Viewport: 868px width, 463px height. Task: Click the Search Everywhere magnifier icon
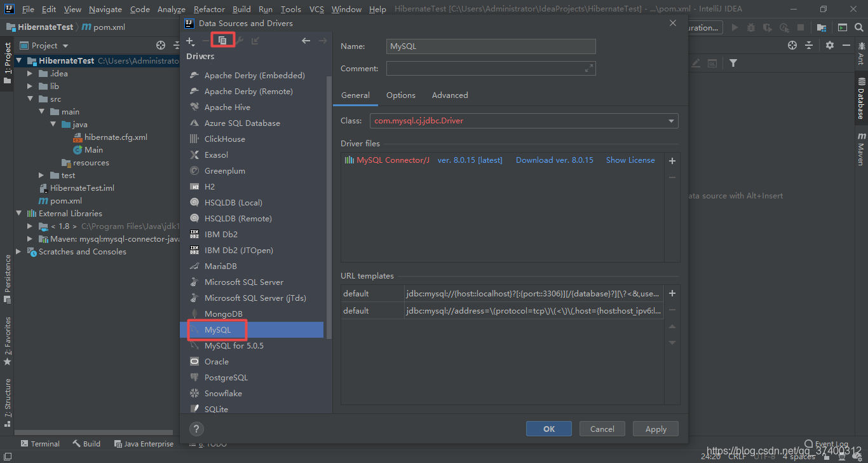tap(860, 27)
